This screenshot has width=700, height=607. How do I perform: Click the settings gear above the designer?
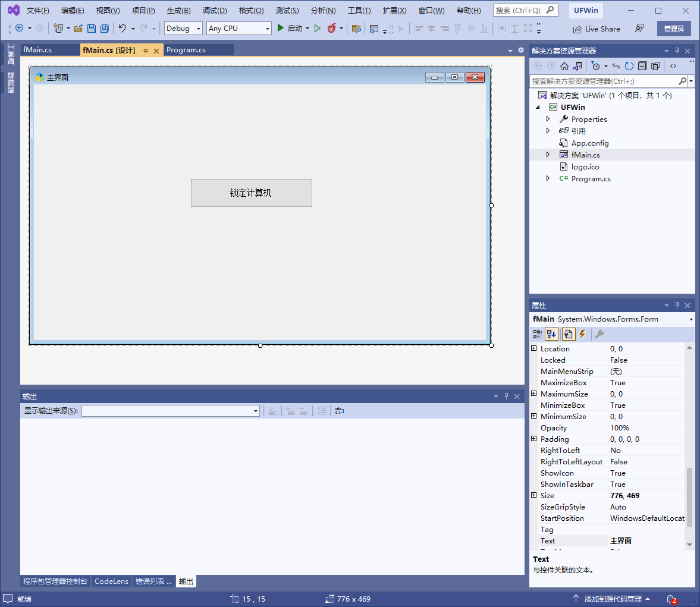(520, 50)
